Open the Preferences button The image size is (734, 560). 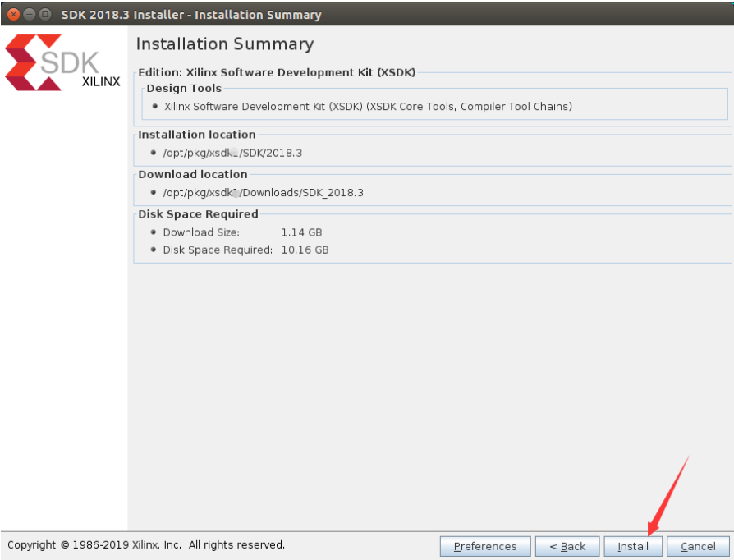coord(485,546)
